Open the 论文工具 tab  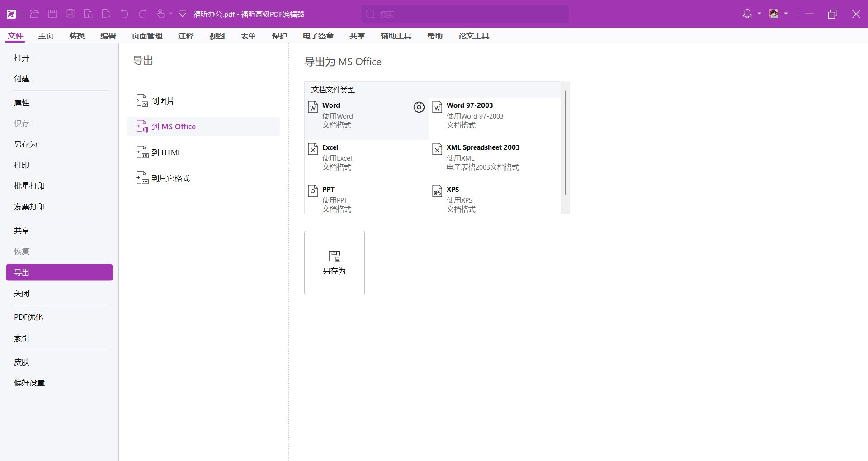[474, 36]
